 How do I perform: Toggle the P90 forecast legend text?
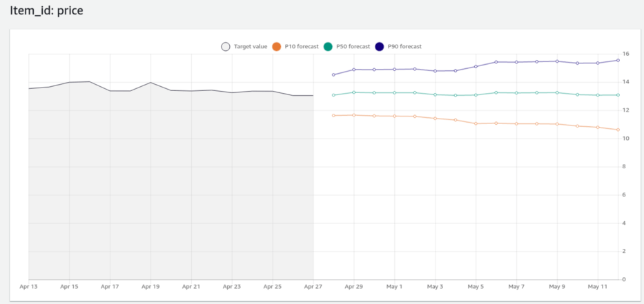pyautogui.click(x=404, y=47)
